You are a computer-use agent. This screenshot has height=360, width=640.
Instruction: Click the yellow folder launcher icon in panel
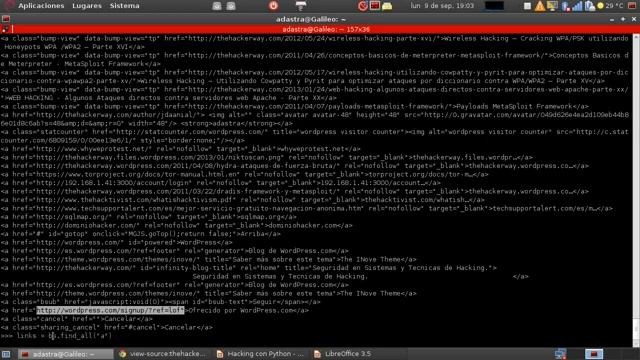(x=387, y=6)
